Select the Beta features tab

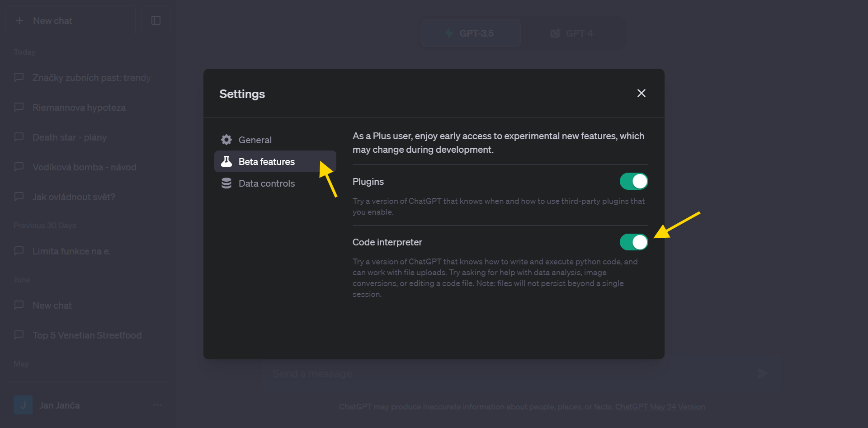pos(275,161)
